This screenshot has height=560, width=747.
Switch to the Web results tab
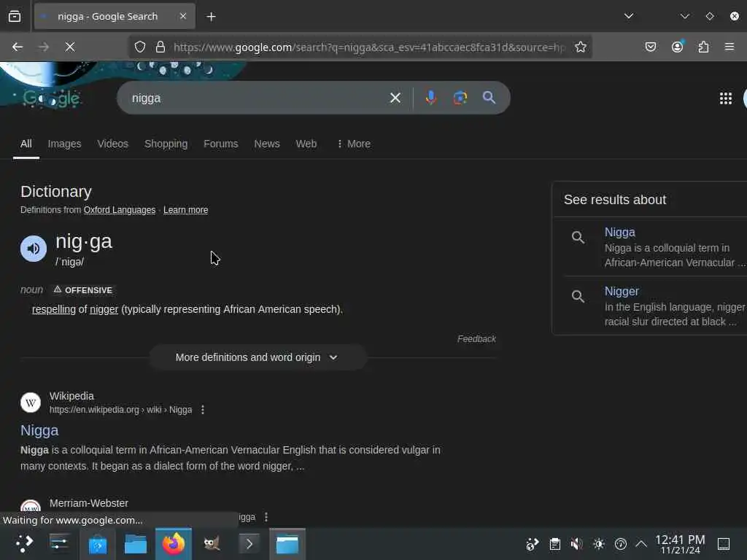(x=306, y=144)
